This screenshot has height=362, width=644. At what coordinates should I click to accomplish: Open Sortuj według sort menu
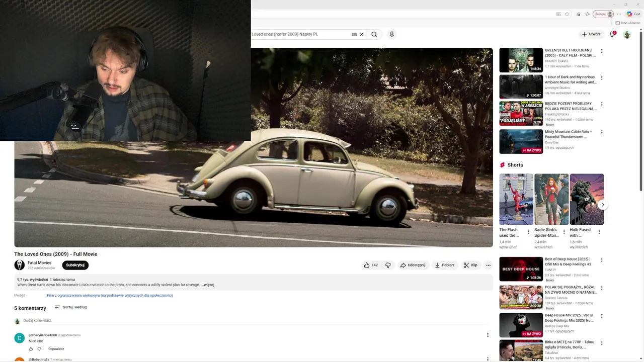click(71, 307)
